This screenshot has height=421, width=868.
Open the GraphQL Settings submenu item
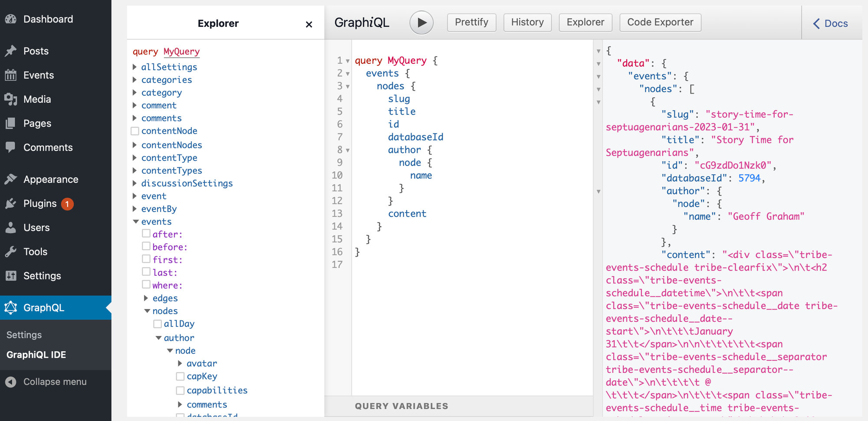click(x=24, y=335)
